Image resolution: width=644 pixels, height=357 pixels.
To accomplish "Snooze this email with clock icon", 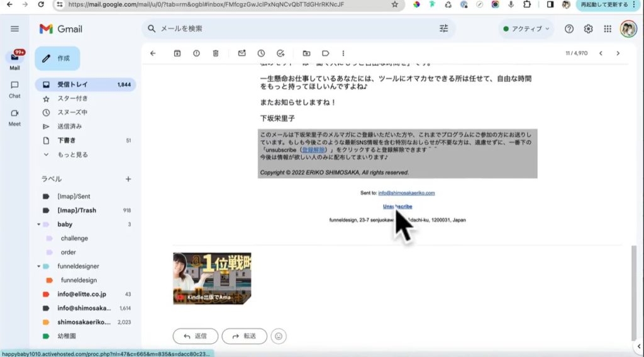I will click(x=261, y=54).
